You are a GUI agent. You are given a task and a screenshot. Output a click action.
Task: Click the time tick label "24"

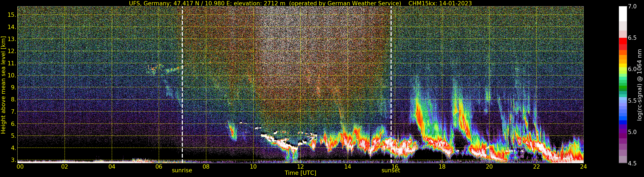coord(583,167)
